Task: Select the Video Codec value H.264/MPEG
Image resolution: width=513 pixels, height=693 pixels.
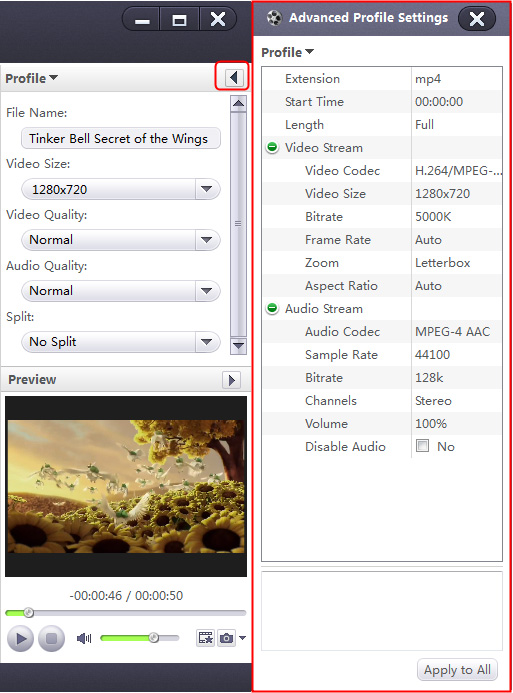Action: 458,171
